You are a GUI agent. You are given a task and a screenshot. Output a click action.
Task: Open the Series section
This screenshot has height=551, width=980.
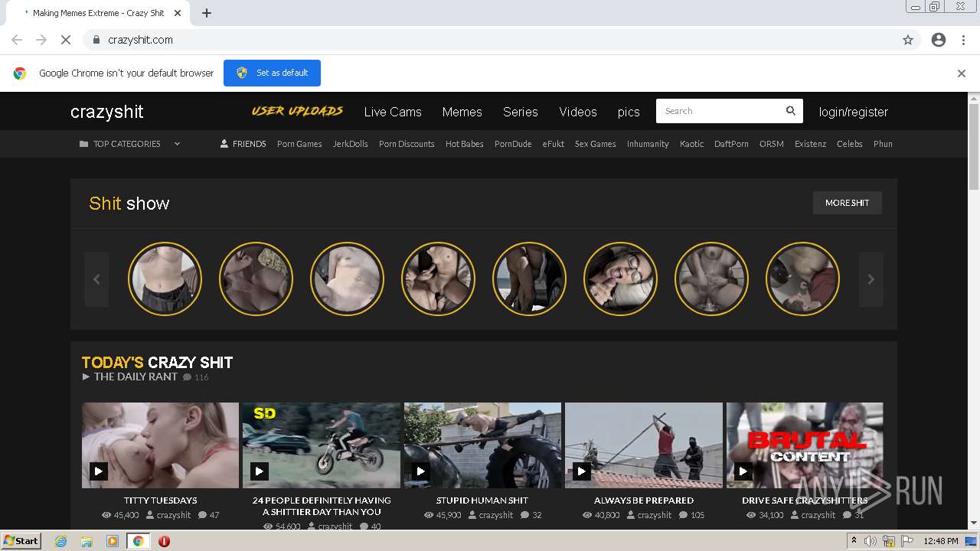[x=521, y=112]
